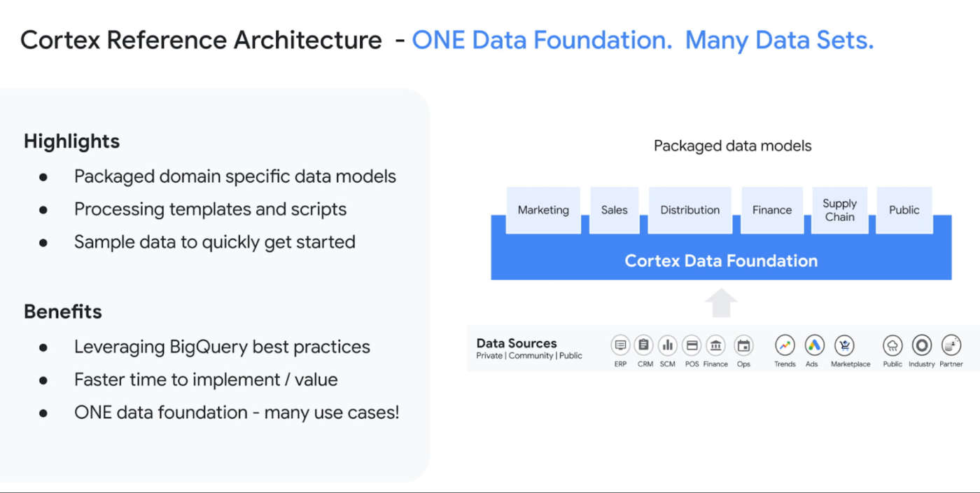Click the ERP data source icon

tap(620, 345)
